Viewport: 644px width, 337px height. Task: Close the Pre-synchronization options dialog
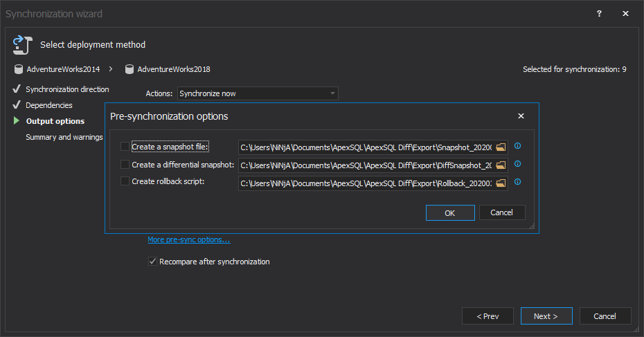[x=521, y=116]
